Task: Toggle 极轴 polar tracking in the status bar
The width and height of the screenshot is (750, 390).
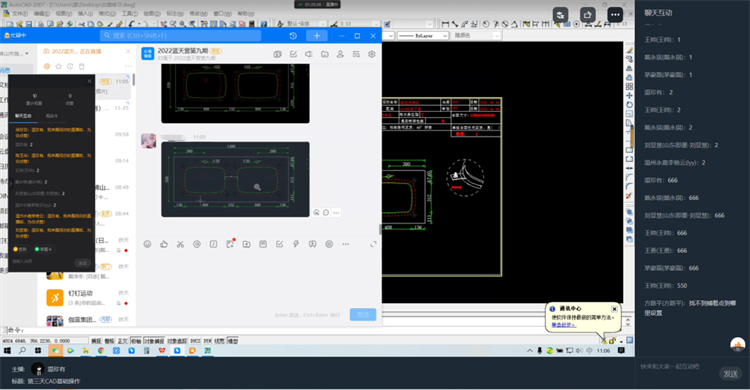Action: [136, 341]
